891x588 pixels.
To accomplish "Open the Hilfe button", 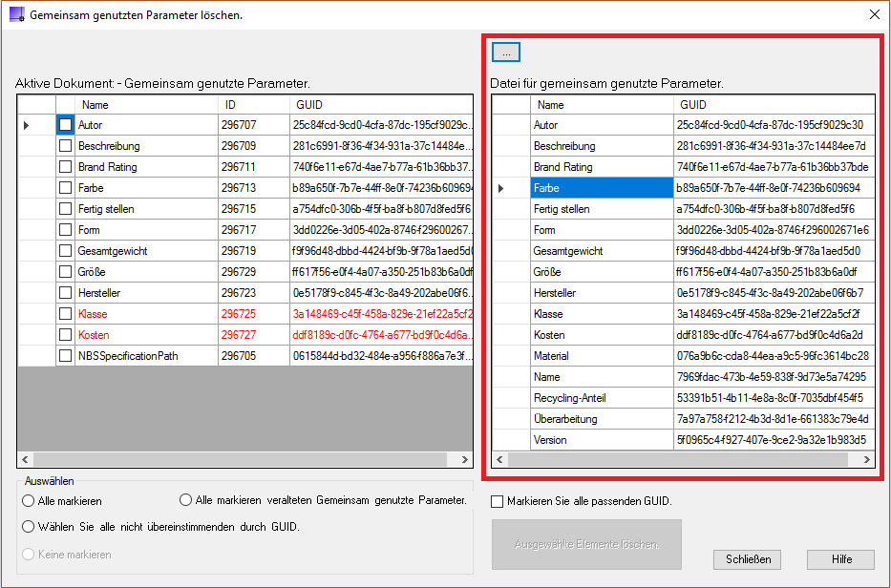I will 841,559.
